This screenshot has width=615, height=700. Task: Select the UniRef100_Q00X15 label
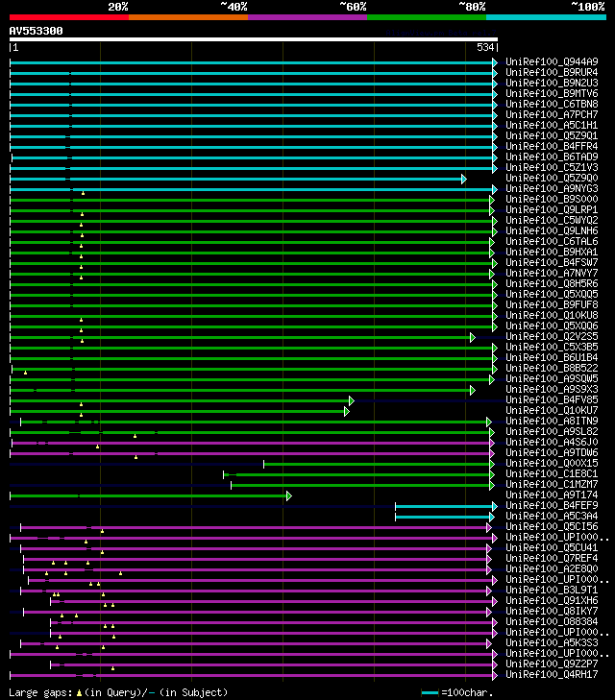(x=552, y=464)
